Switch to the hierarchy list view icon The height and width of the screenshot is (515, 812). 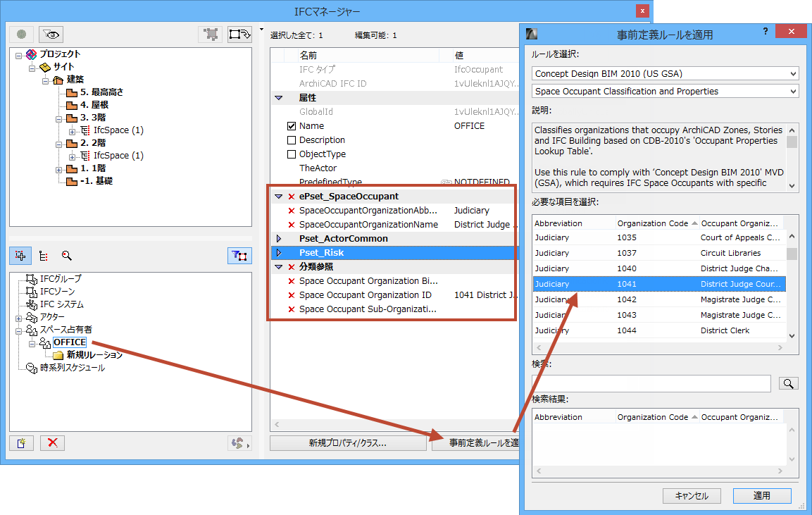tap(44, 256)
